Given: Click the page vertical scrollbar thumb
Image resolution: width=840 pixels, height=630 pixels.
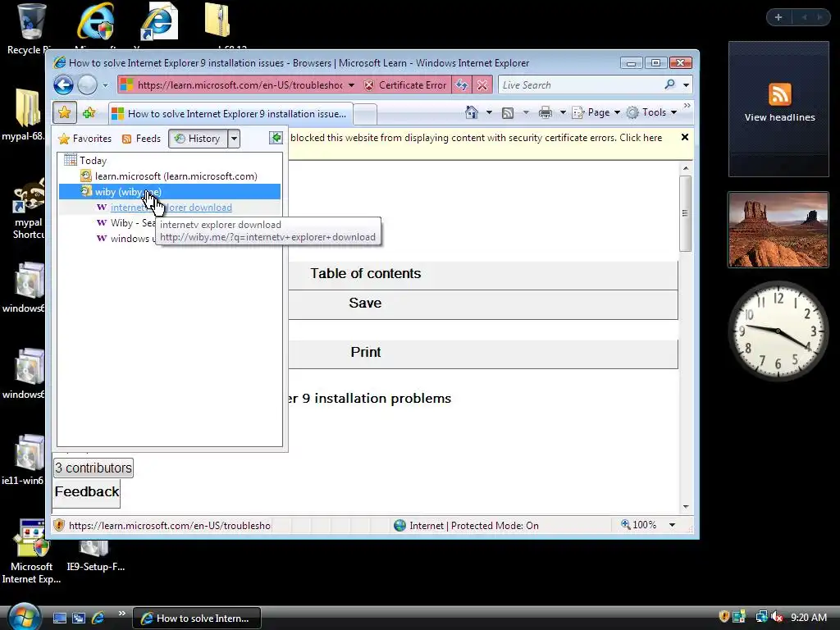Looking at the screenshot, I should 685,212.
